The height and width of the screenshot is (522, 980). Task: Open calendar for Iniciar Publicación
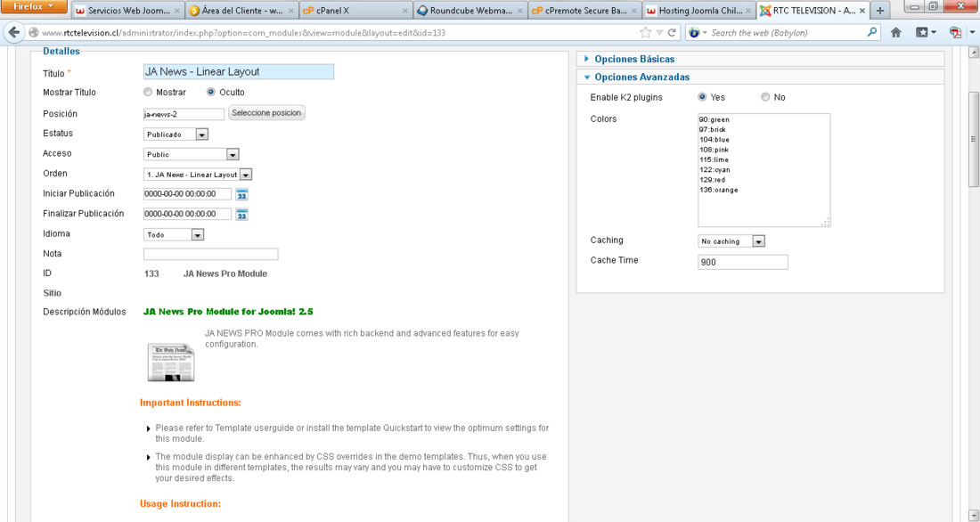241,194
